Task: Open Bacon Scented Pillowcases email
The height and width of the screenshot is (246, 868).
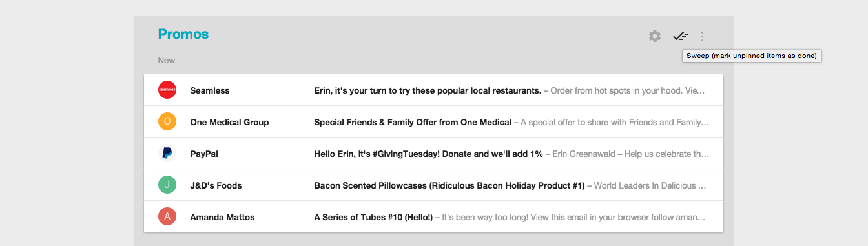Action: click(x=433, y=185)
